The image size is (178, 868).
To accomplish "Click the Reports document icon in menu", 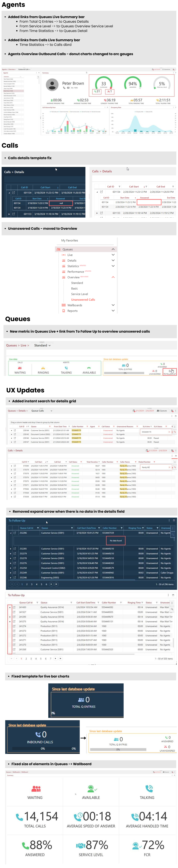I will pos(64,311).
